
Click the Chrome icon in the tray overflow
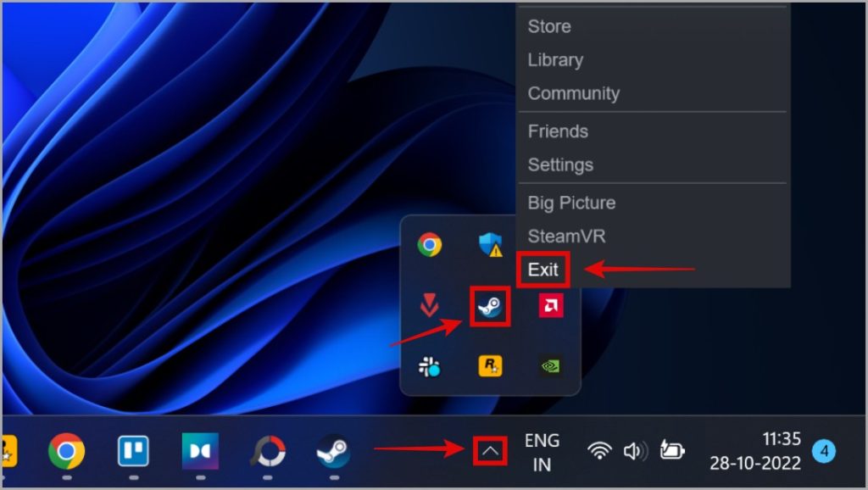(x=430, y=245)
